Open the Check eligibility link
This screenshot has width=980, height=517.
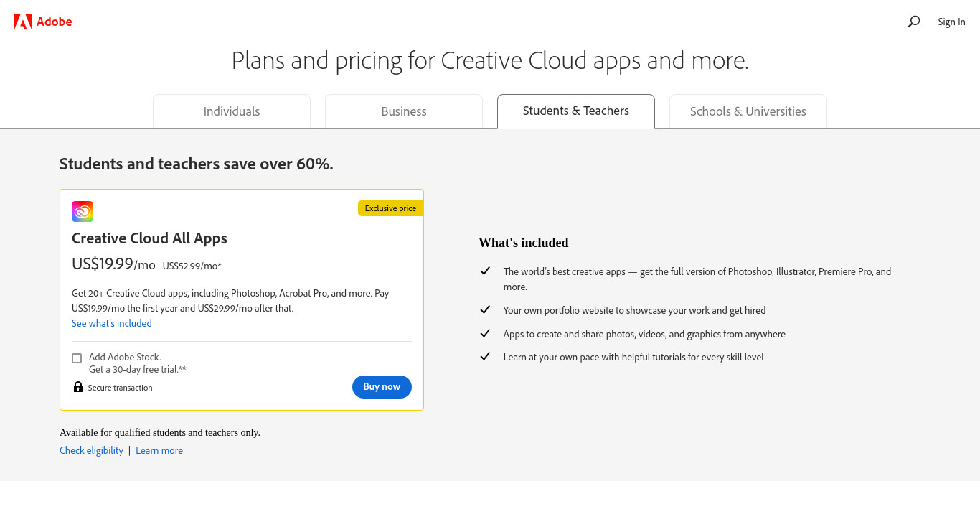(x=91, y=450)
